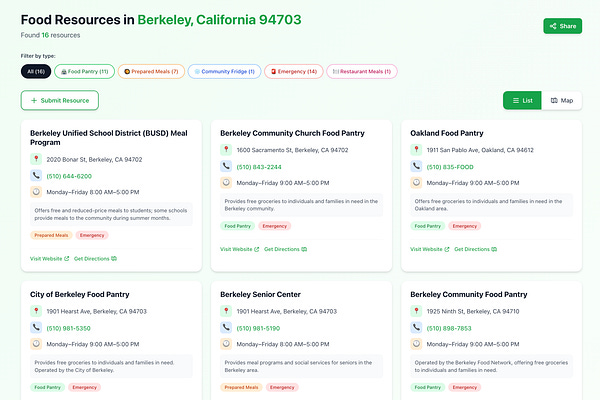600x400 pixels.
Task: Filter by Restaurant Meals (1)
Action: (x=362, y=72)
